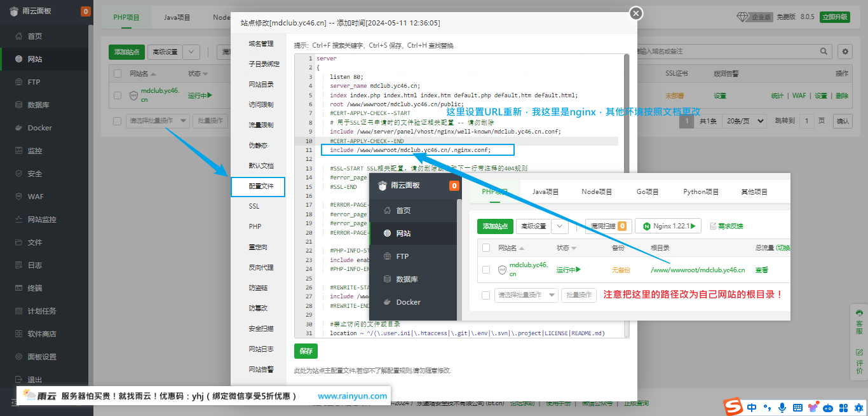This screenshot has width=868, height=416.
Task: Toggle the 运行中 status in the background table
Action: pos(200,95)
